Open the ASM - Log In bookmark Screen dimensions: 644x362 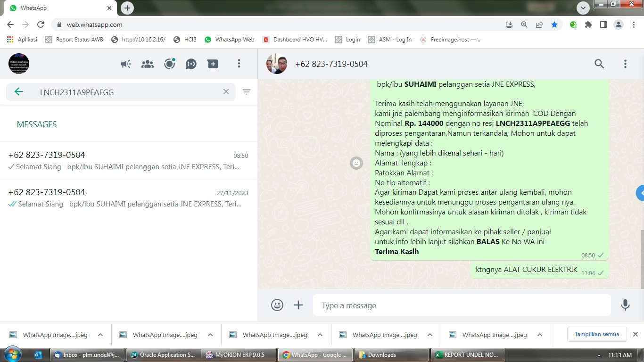pyautogui.click(x=390, y=40)
